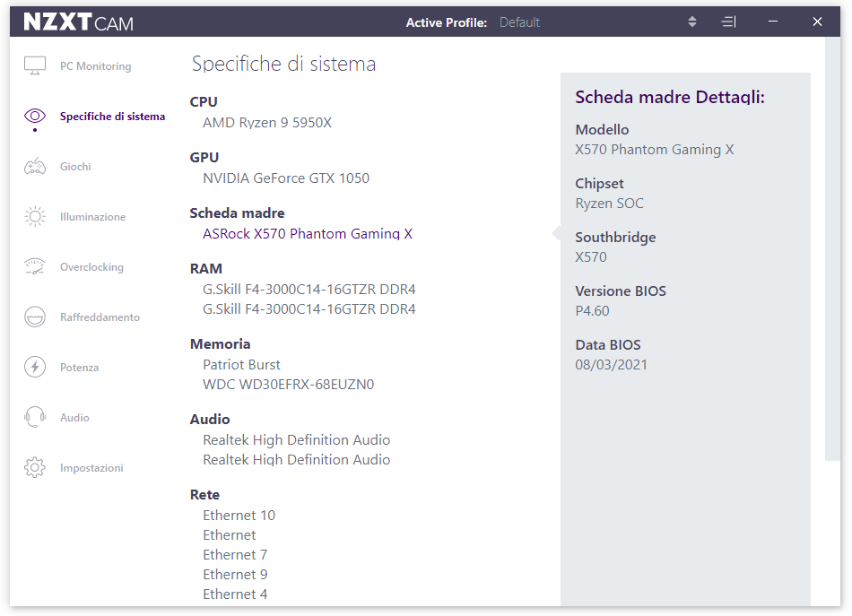The height and width of the screenshot is (616, 852).
Task: Click the Giochi gamepad icon
Action: tap(35, 166)
